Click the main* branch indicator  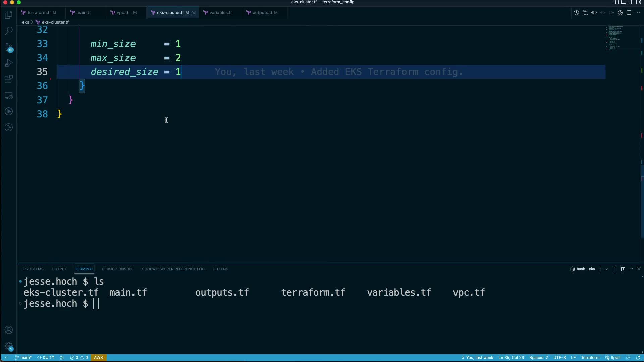click(23, 358)
